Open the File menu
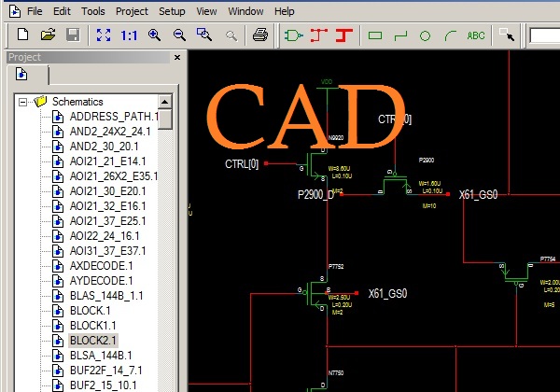This screenshot has height=392, width=560. (35, 11)
